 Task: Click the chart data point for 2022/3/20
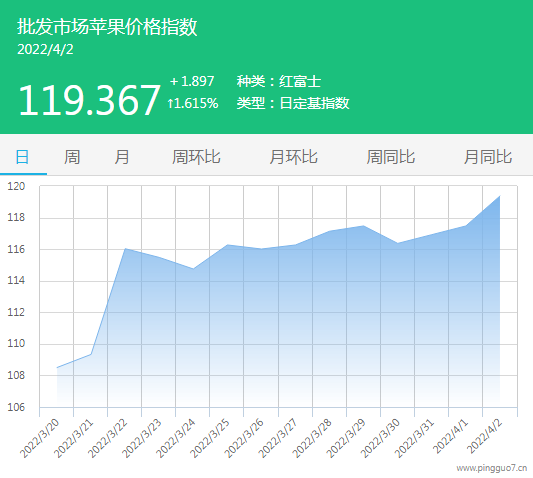coord(57,368)
